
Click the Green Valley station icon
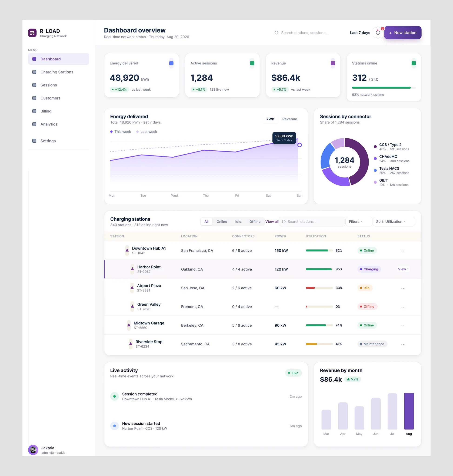point(132,307)
